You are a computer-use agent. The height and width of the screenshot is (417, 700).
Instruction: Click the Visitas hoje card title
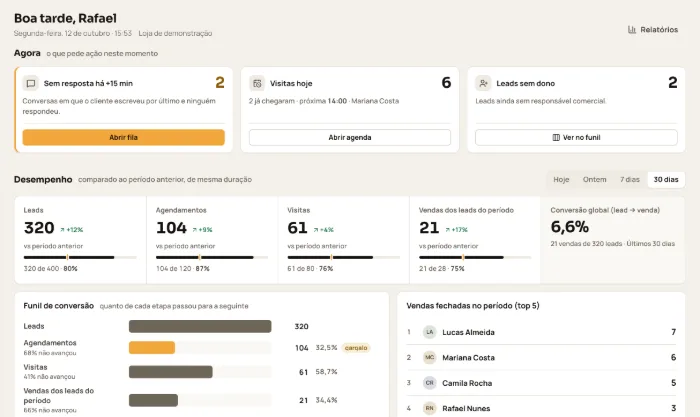pyautogui.click(x=291, y=83)
